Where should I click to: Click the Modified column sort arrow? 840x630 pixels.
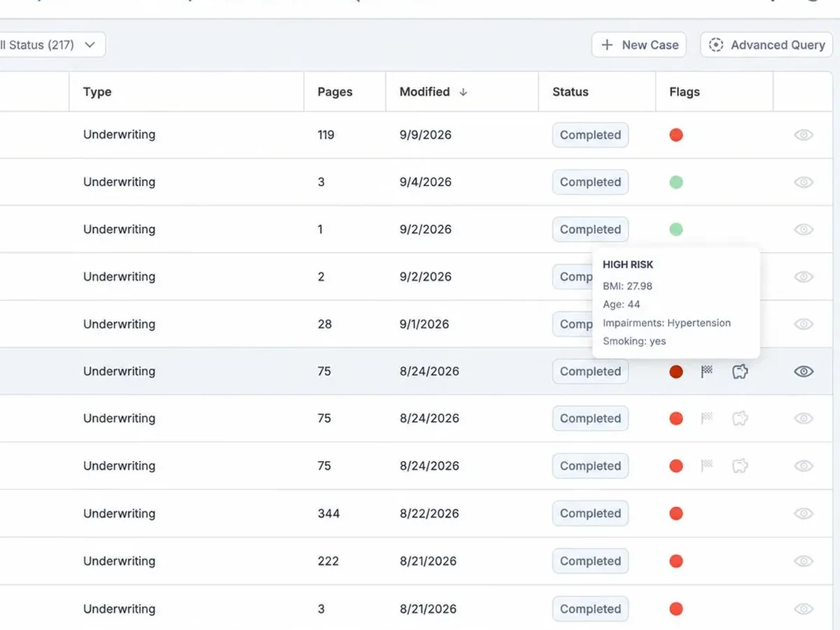(x=463, y=92)
